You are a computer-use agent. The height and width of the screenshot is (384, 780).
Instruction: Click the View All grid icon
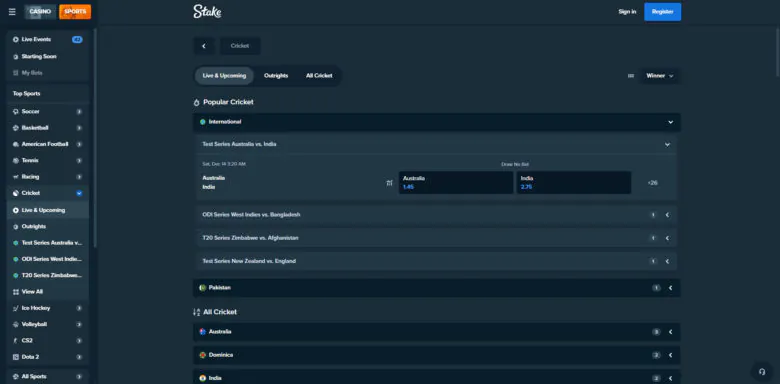coord(15,292)
